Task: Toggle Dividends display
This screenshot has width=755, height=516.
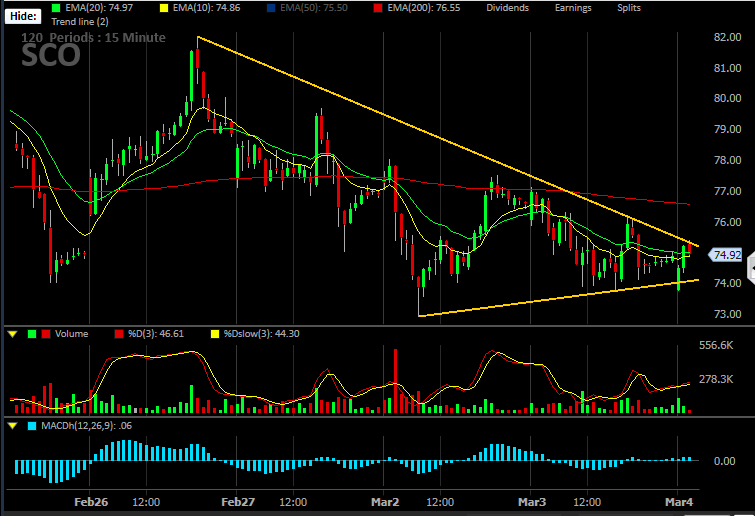Action: click(x=508, y=8)
